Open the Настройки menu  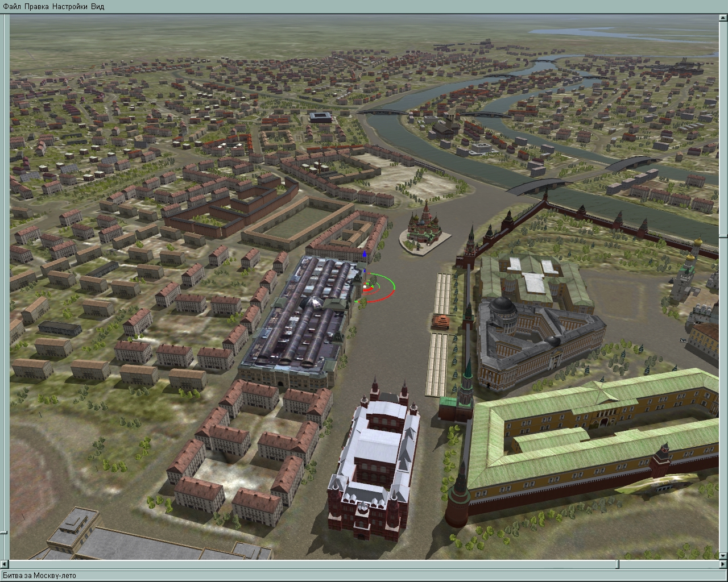coord(70,6)
